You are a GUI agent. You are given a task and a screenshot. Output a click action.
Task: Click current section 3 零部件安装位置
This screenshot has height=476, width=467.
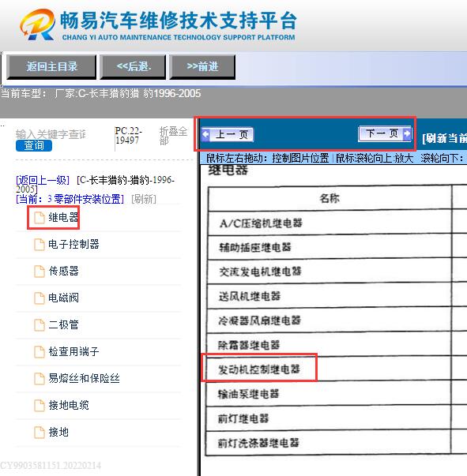(70, 199)
